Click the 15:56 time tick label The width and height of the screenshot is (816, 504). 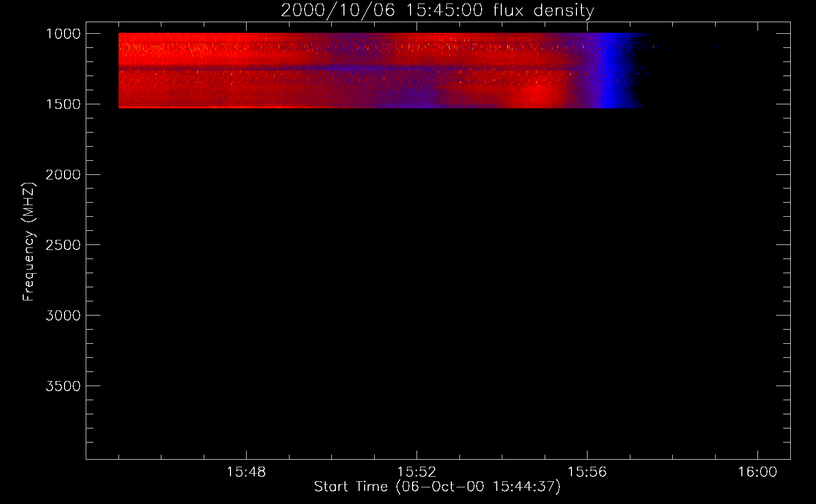(x=587, y=472)
